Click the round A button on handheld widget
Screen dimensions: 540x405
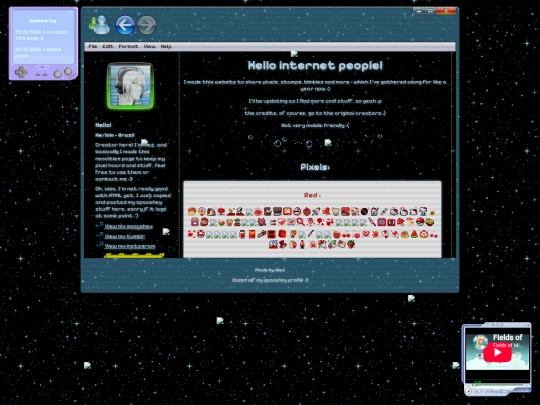click(x=68, y=71)
